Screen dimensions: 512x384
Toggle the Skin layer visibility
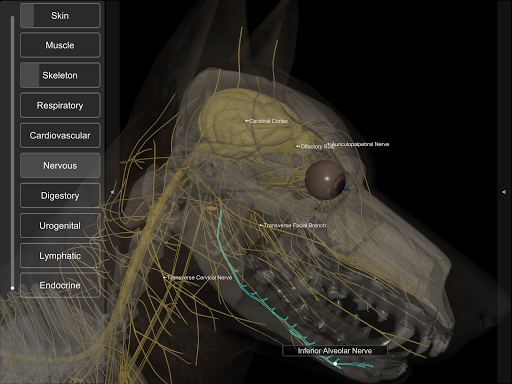[60, 15]
